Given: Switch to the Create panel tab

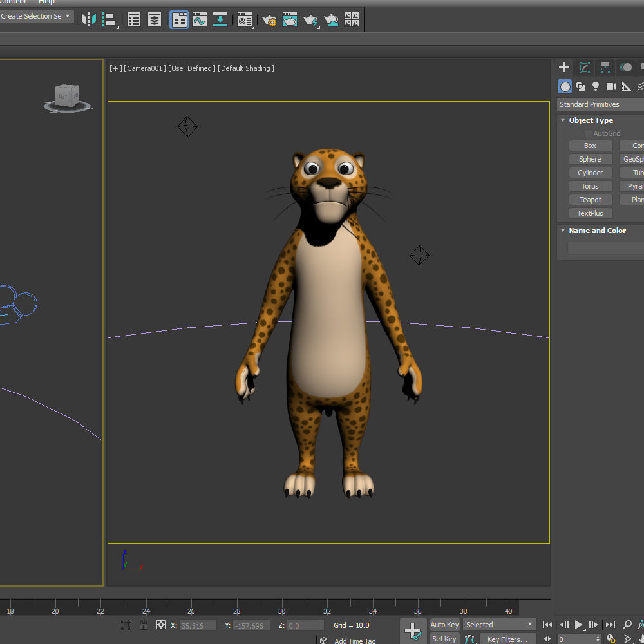Looking at the screenshot, I should tap(564, 67).
